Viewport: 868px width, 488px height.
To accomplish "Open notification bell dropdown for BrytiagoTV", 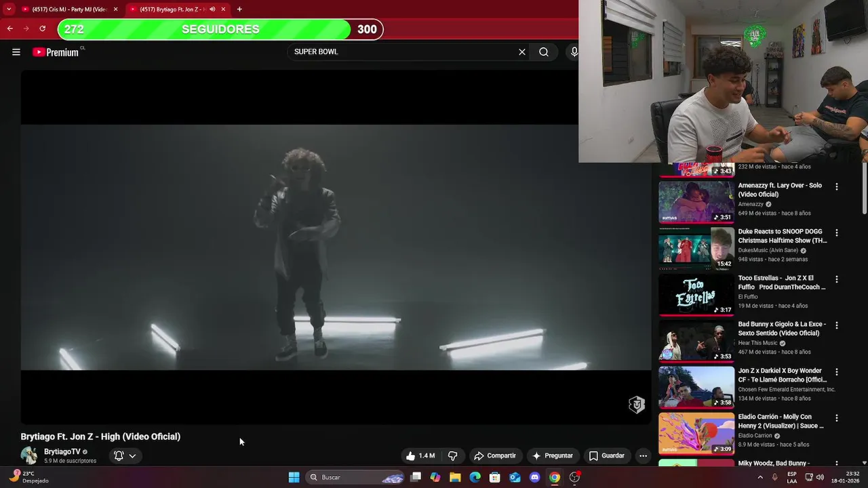I will tap(125, 455).
